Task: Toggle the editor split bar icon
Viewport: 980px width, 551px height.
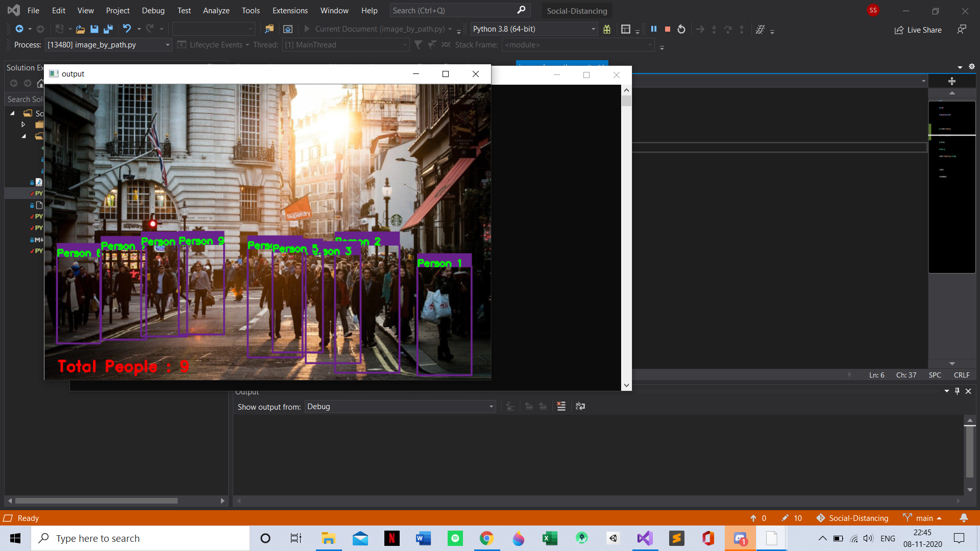Action: [951, 81]
